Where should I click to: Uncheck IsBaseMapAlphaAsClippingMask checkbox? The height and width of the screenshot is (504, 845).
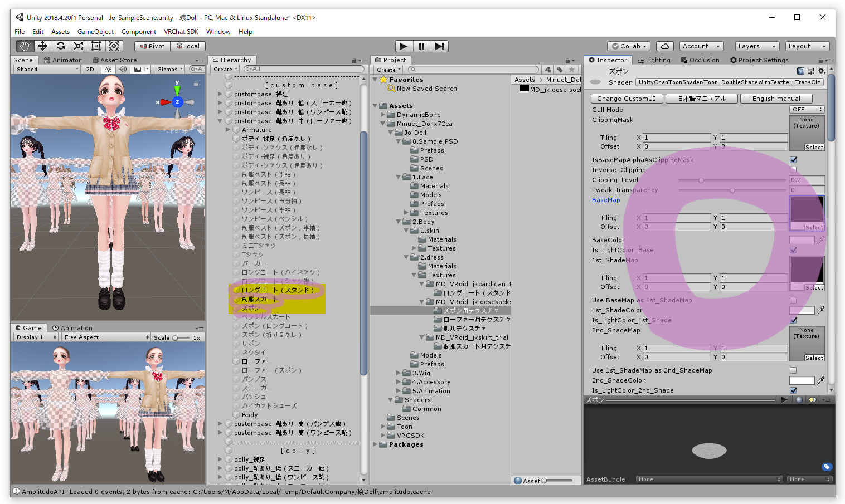[x=793, y=160]
